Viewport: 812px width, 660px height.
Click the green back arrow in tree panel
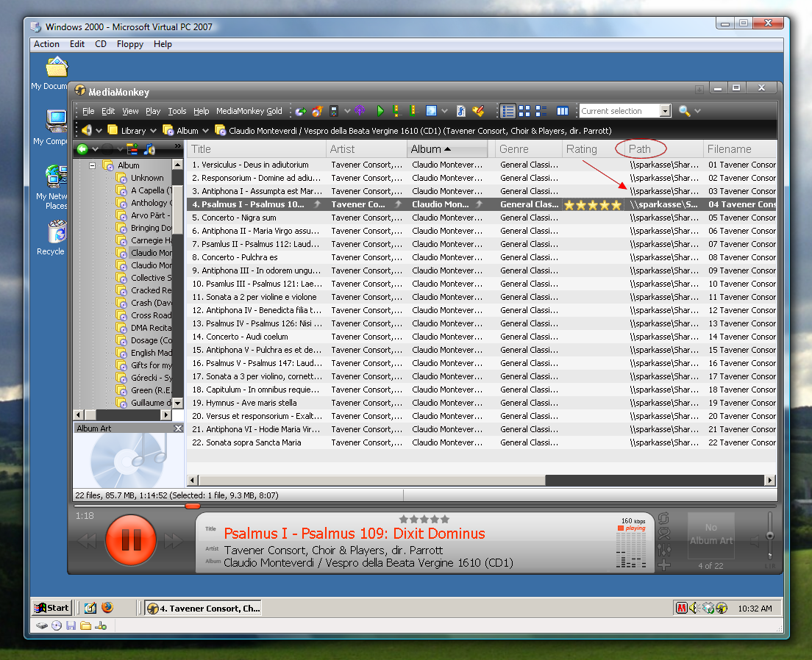click(82, 150)
